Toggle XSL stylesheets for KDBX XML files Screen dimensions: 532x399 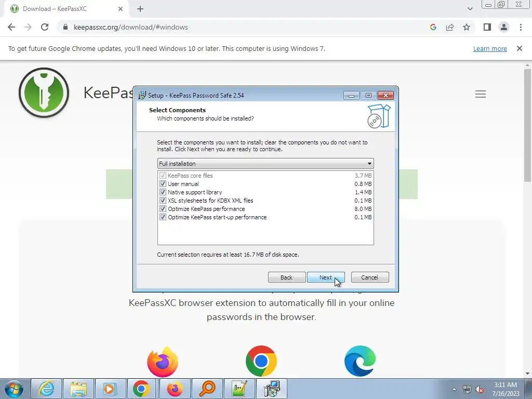(x=163, y=201)
